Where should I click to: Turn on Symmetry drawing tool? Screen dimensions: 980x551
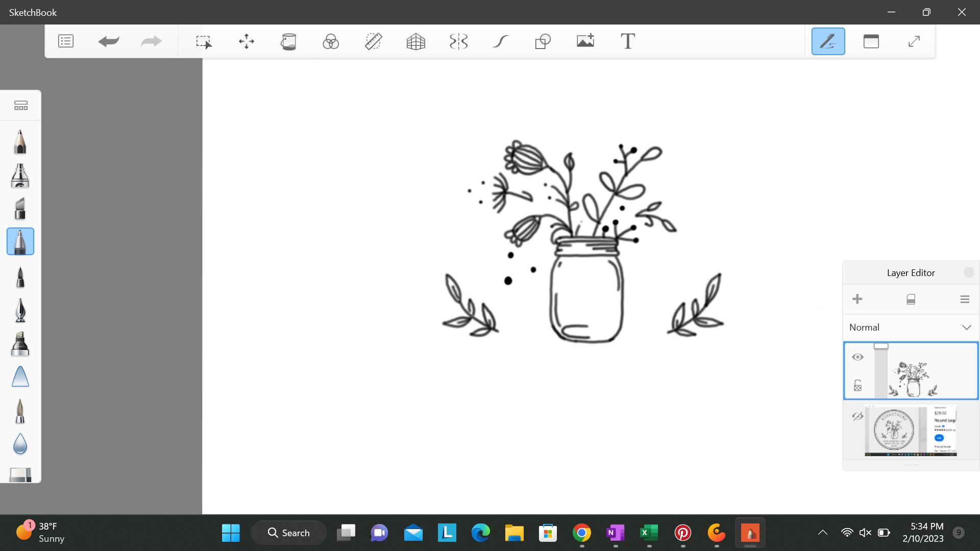[458, 41]
